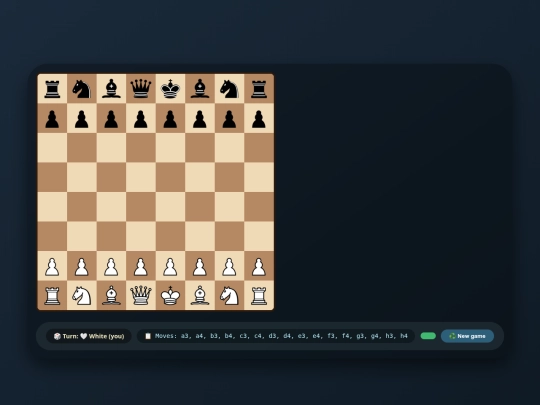Click the black rook on h8

(259, 89)
